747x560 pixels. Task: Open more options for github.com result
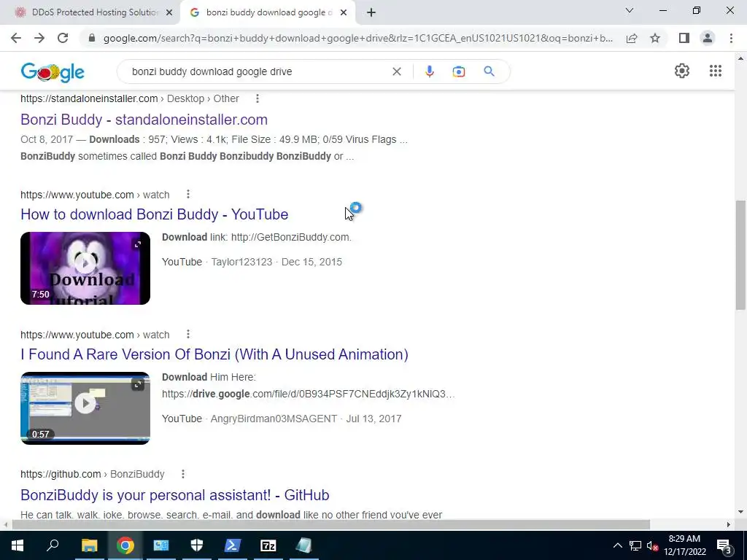[183, 474]
